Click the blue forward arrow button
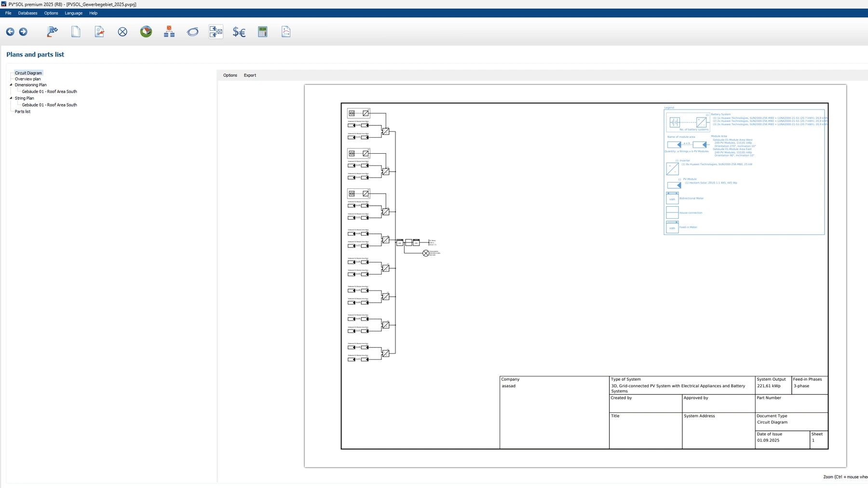This screenshot has width=868, height=488. click(23, 32)
